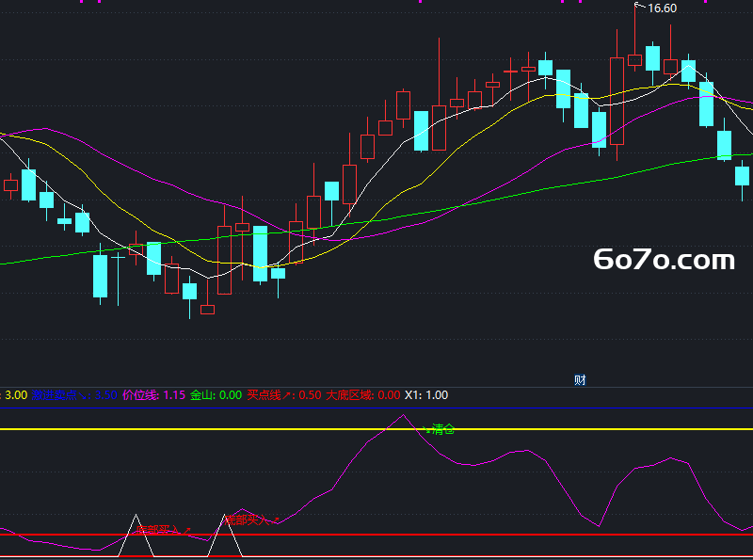Click the X1 indicator value label
Screen dimensions: 753x560
coord(426,395)
